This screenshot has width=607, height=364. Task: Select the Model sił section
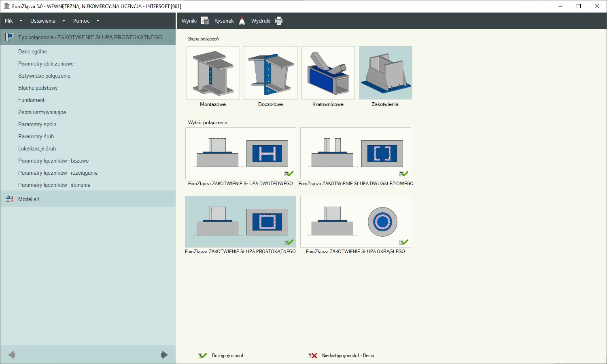click(x=88, y=199)
